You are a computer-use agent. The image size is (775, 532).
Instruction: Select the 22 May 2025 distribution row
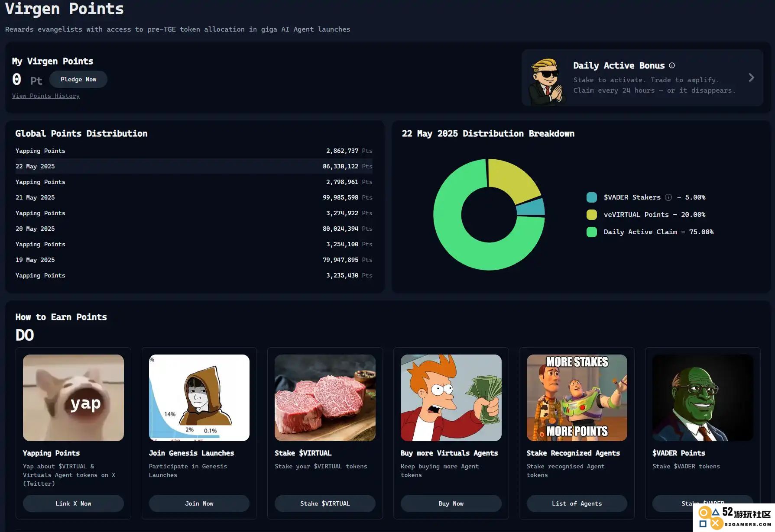194,166
